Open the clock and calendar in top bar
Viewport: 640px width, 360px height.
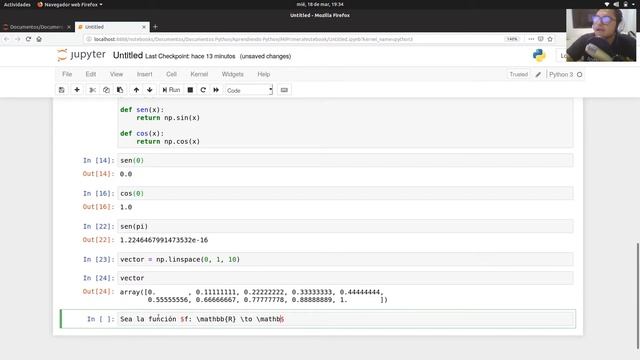(x=320, y=4)
